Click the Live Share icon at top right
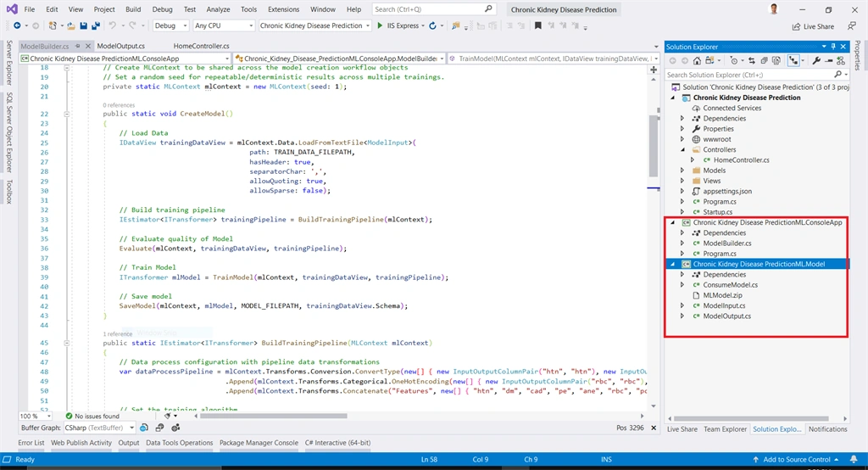The image size is (868, 470). click(x=796, y=26)
